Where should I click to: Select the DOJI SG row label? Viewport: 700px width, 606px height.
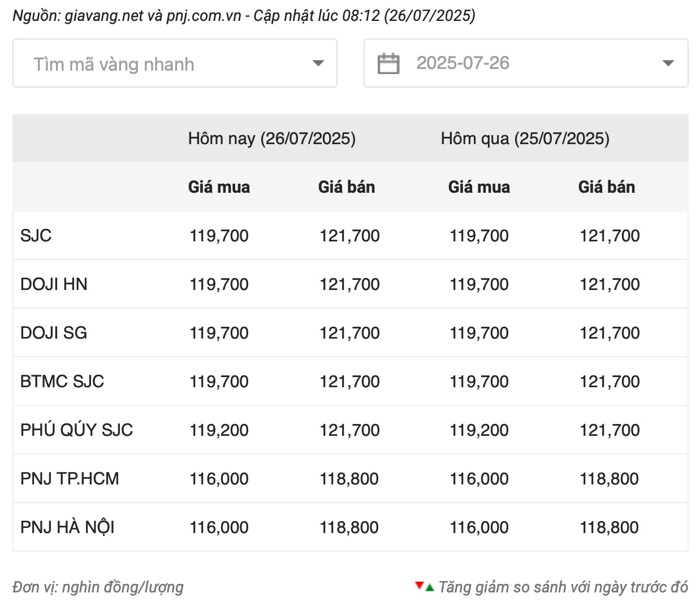click(54, 333)
